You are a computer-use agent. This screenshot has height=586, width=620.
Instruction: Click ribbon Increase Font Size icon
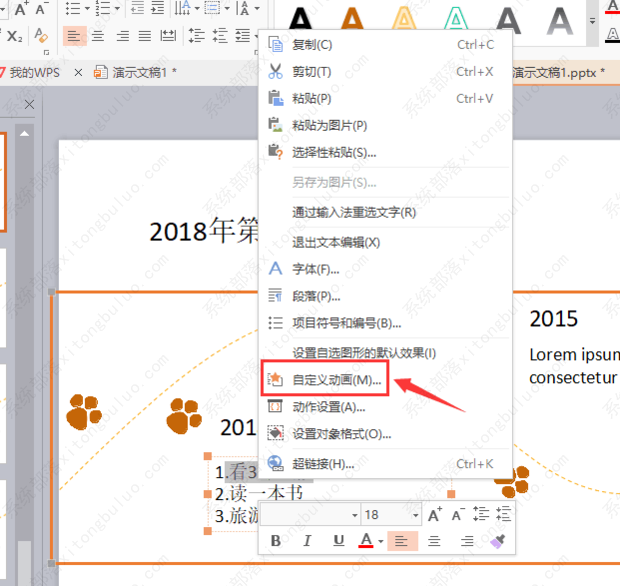coord(21,8)
